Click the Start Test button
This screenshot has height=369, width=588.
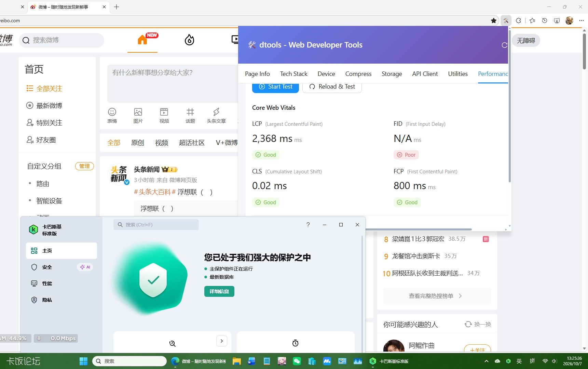point(275,87)
